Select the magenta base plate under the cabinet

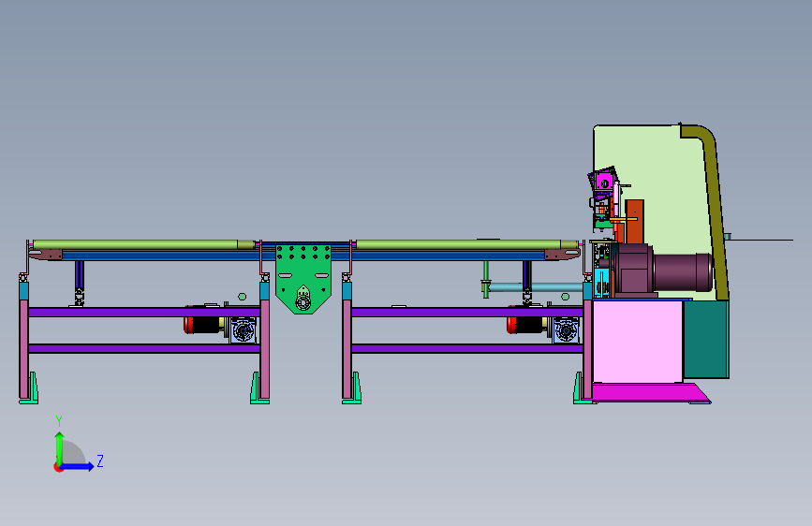coord(651,393)
